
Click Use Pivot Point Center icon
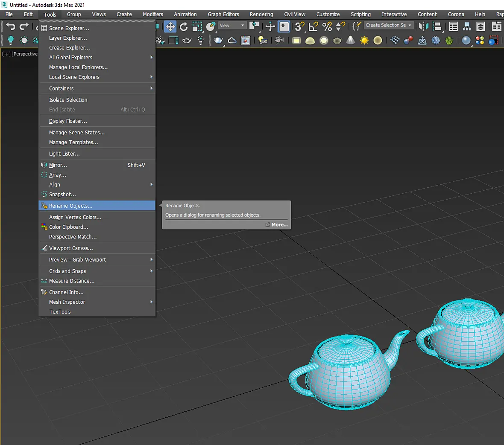click(254, 26)
